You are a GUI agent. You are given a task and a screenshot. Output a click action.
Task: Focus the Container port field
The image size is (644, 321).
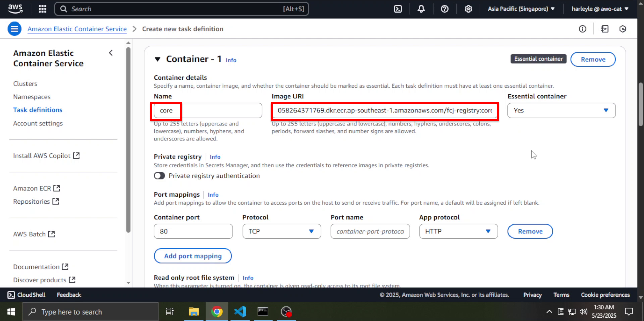[x=193, y=231]
